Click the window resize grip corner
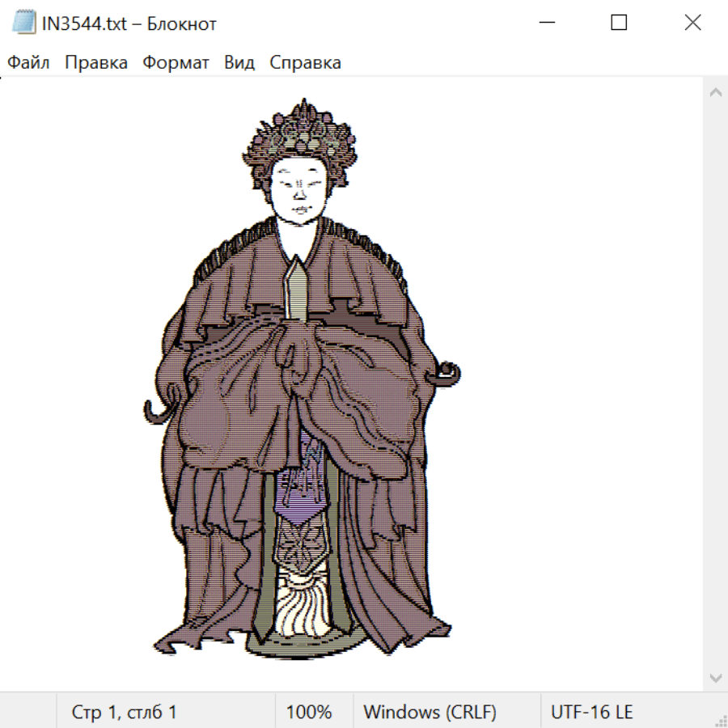 721,721
